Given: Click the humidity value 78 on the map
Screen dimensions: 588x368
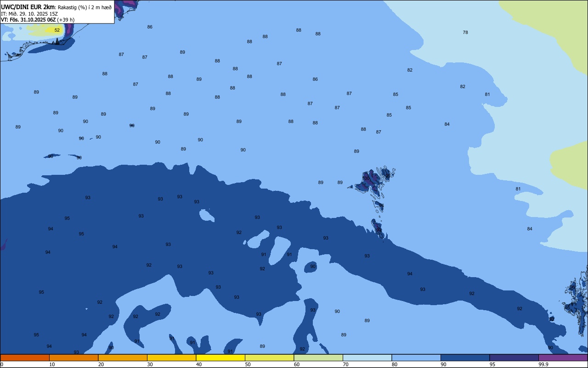Looking at the screenshot, I should pyautogui.click(x=465, y=32).
